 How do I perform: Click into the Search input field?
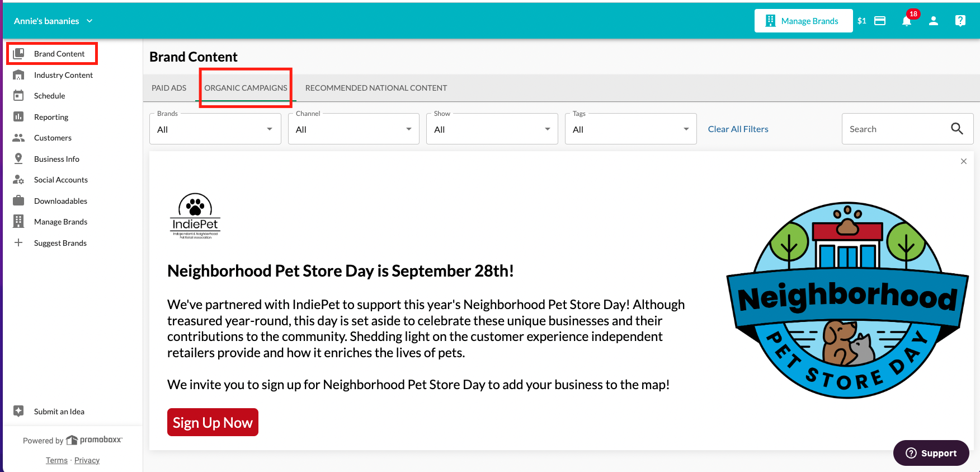pyautogui.click(x=895, y=129)
